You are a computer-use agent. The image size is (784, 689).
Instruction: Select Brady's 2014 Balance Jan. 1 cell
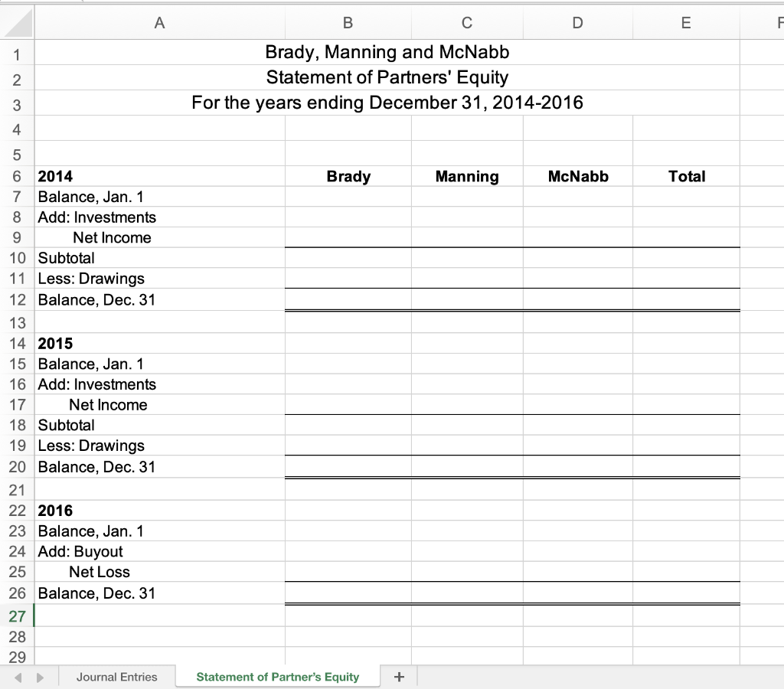[348, 197]
